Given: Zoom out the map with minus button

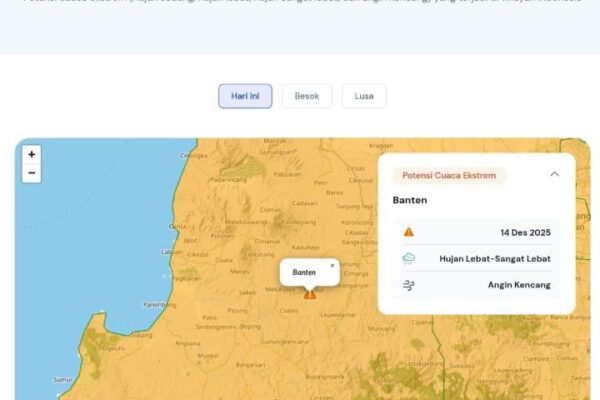Looking at the screenshot, I should (x=32, y=173).
